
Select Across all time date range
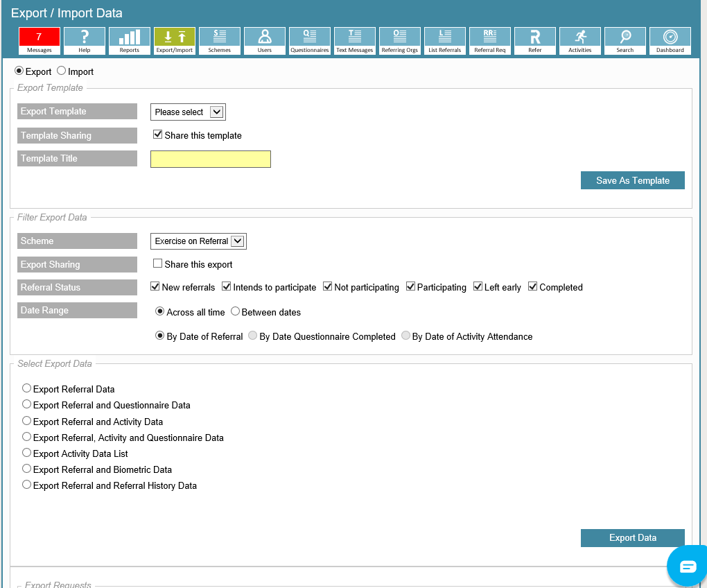[x=159, y=311]
